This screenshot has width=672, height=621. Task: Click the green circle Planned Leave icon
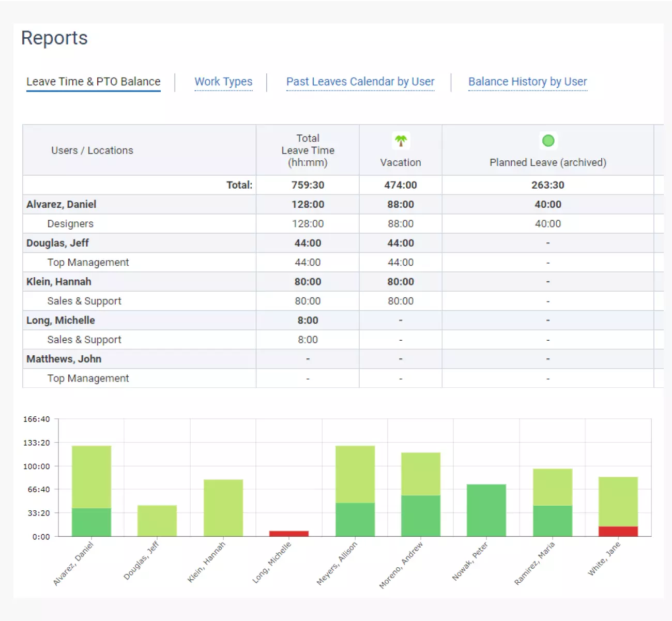pos(548,141)
